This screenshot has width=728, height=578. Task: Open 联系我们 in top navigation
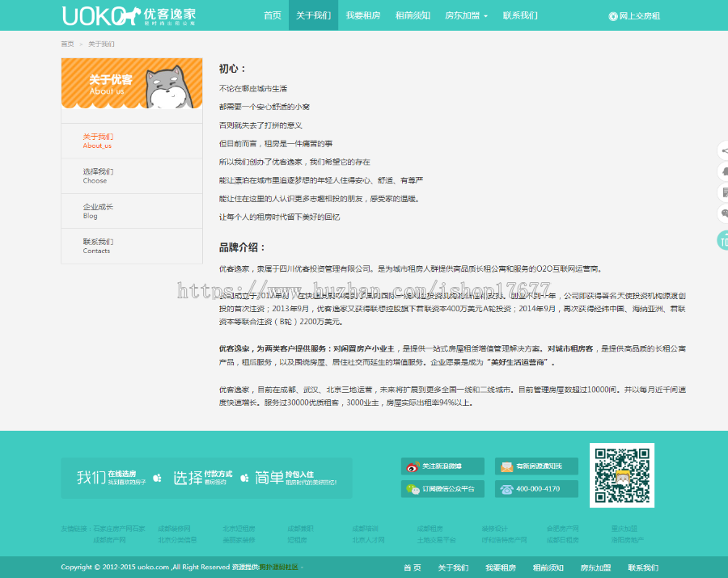coord(520,15)
